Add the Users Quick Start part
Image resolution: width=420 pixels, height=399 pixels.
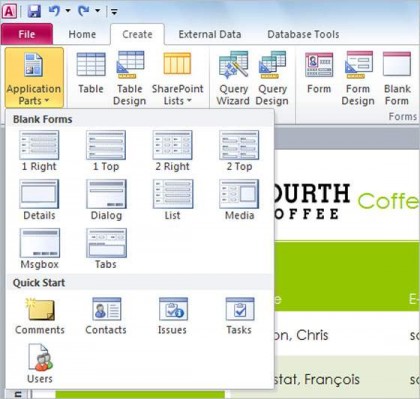[40, 364]
